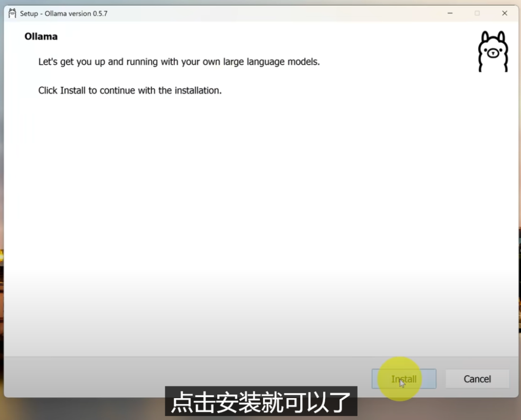
Task: Click the Ollama llama logo image
Action: tap(493, 51)
